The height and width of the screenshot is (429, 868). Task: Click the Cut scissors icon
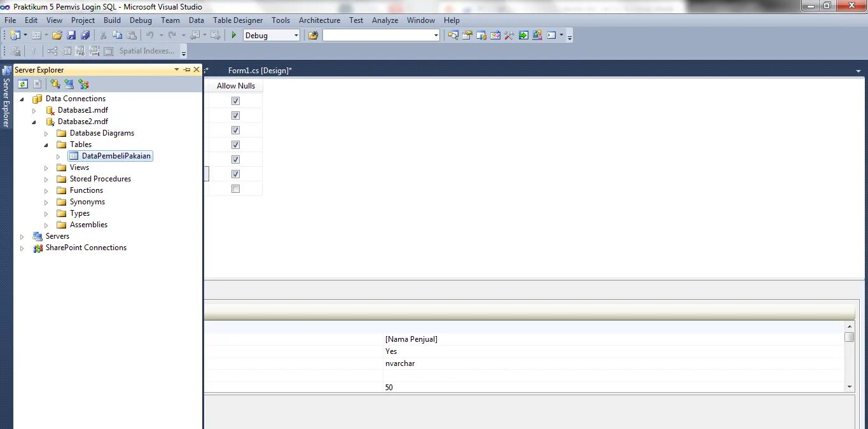pyautogui.click(x=103, y=35)
